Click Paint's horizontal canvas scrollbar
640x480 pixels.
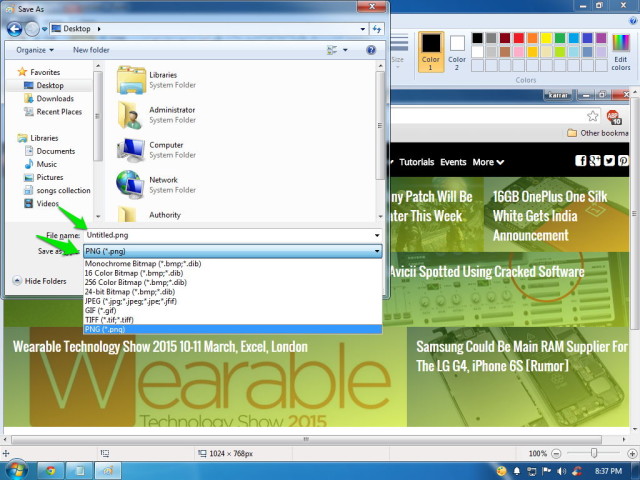306,440
